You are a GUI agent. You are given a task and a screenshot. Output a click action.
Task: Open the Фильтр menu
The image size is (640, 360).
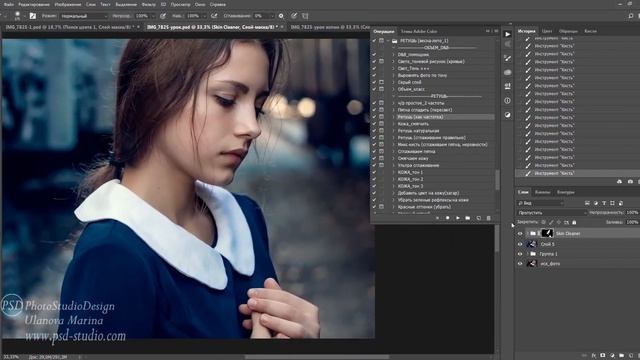149,4
